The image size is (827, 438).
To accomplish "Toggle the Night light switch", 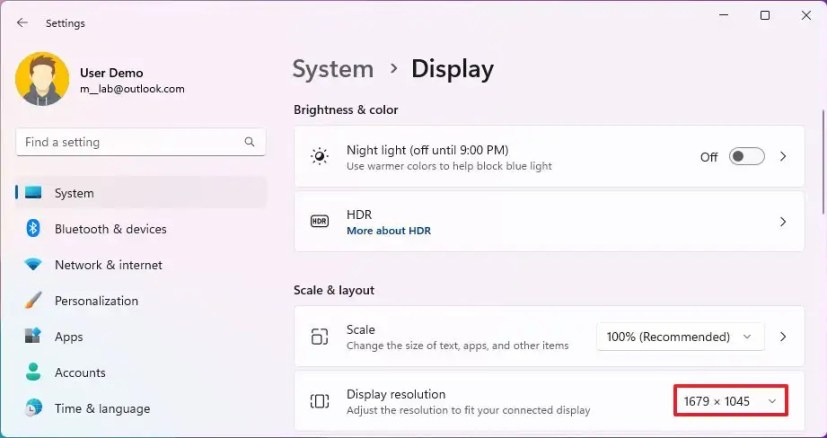I will point(746,157).
